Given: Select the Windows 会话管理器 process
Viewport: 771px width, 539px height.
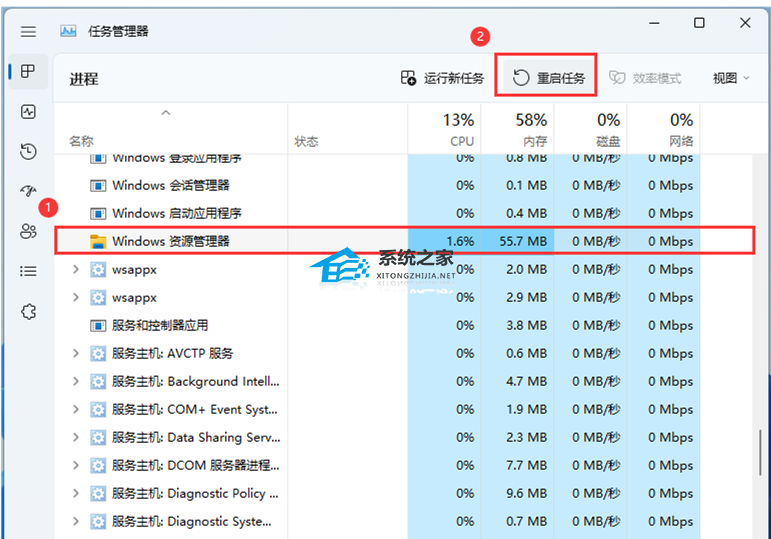Looking at the screenshot, I should 171,185.
